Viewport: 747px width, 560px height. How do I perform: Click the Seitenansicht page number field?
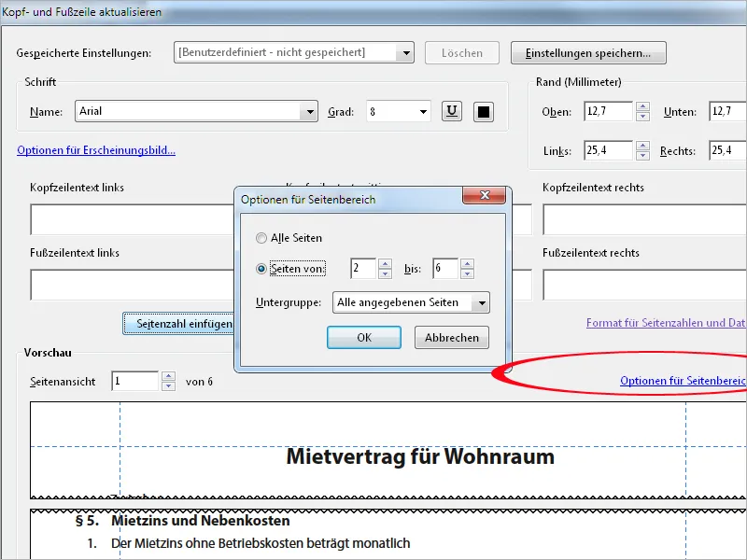click(x=134, y=382)
